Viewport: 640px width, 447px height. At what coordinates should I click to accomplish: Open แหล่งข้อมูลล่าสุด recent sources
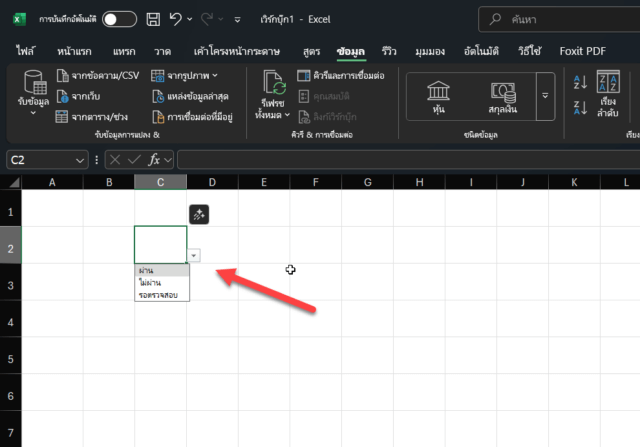click(x=190, y=96)
